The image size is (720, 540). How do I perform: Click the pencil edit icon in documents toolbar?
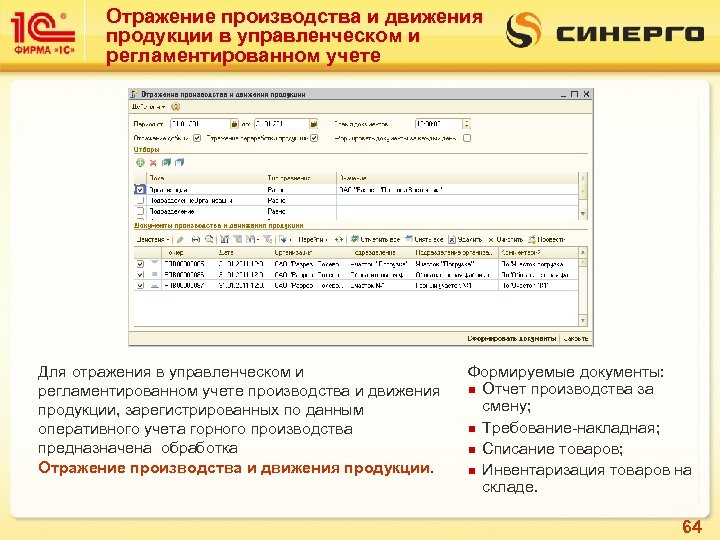click(180, 239)
